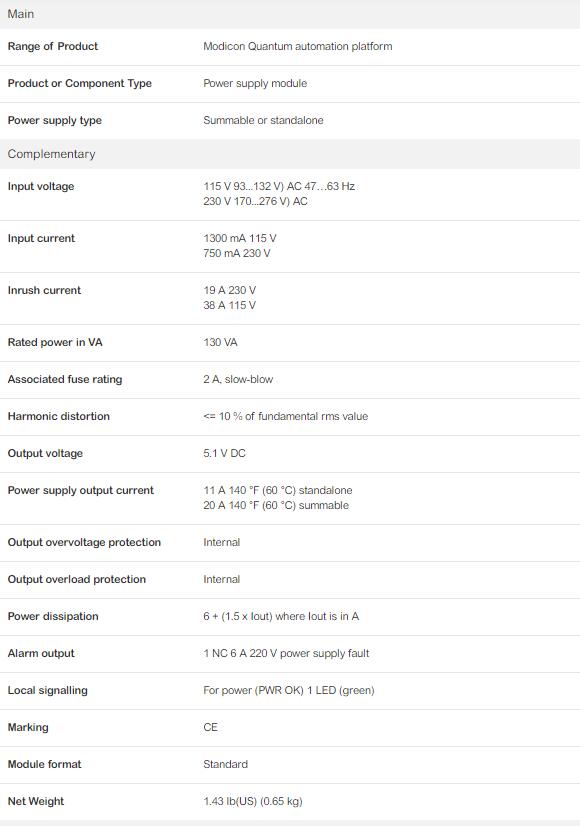This screenshot has width=580, height=826.
Task: Click the Power supply output current label
Action: click(81, 490)
